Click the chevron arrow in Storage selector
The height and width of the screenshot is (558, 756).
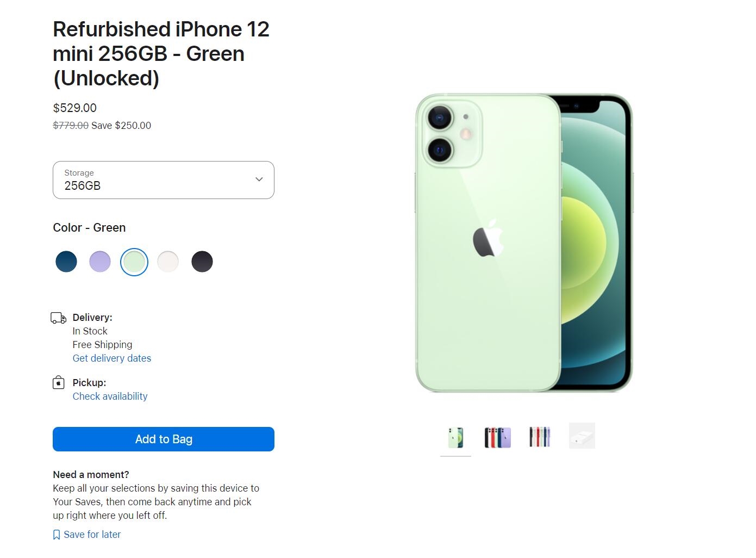pyautogui.click(x=259, y=179)
